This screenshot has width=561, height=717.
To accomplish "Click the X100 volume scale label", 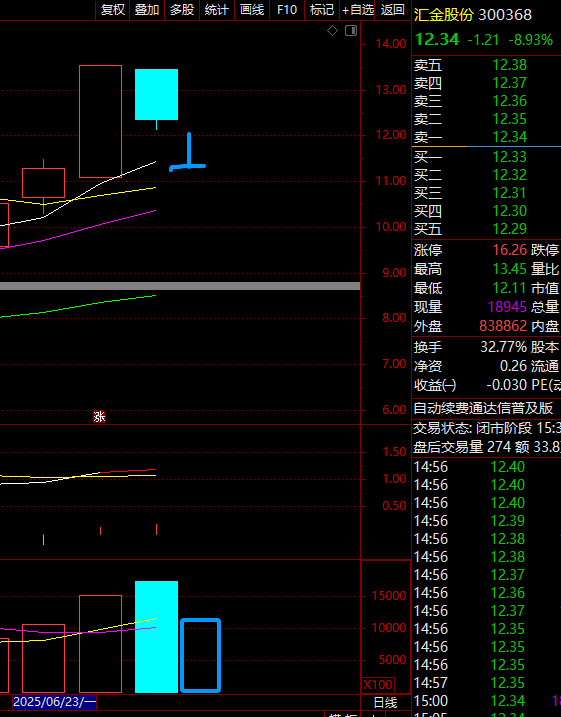I will click(x=378, y=685).
